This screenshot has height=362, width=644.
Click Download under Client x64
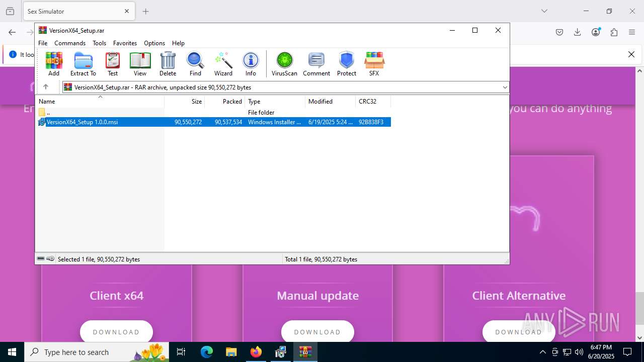coord(116,332)
